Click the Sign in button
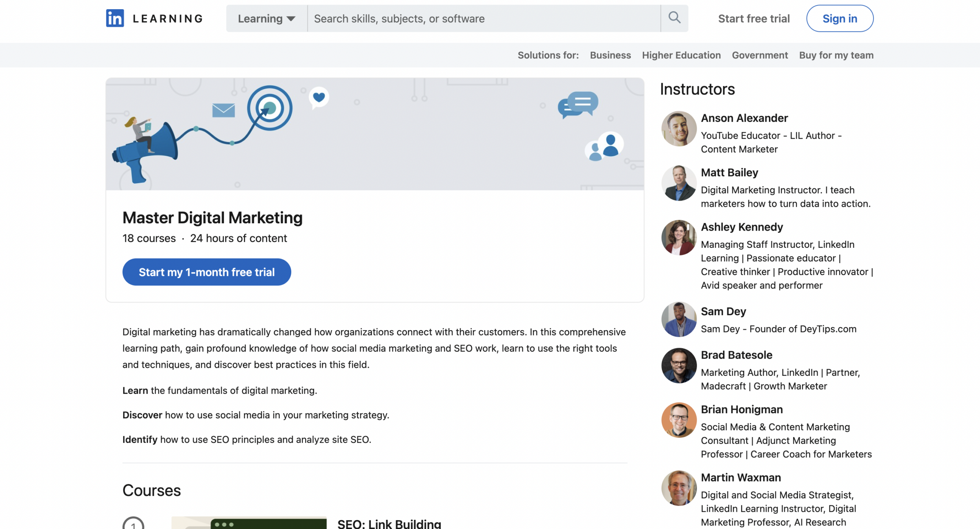This screenshot has width=980, height=529. coord(840,18)
